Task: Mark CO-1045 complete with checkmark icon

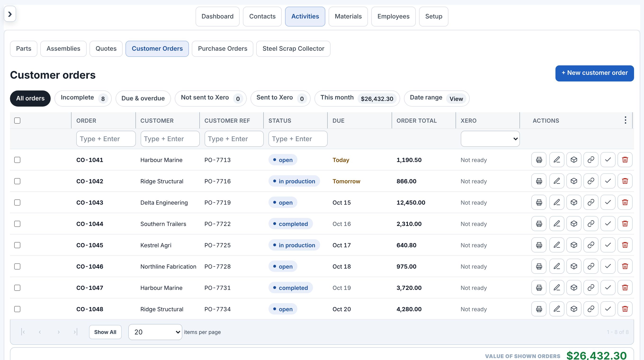Action: click(x=608, y=245)
